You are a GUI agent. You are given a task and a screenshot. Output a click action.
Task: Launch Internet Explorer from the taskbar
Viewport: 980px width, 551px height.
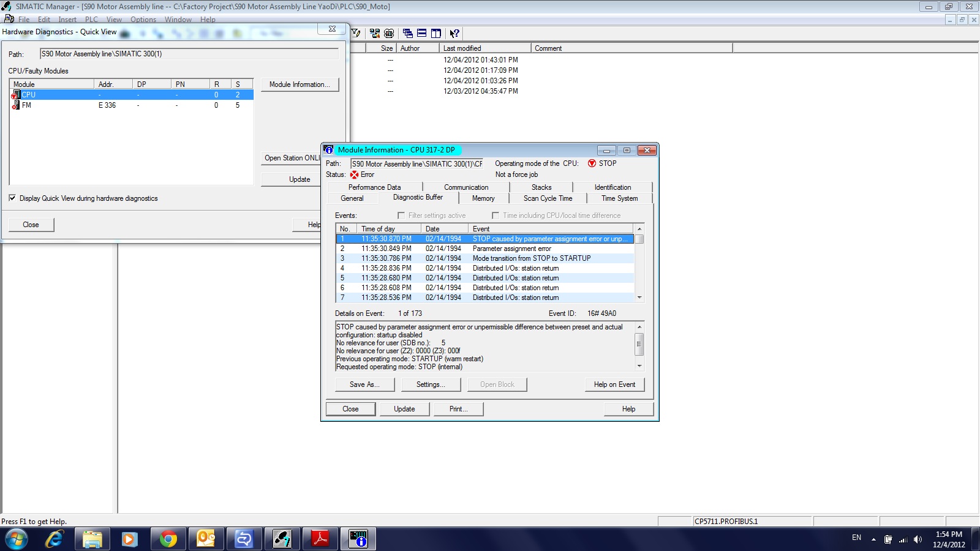[55, 539]
